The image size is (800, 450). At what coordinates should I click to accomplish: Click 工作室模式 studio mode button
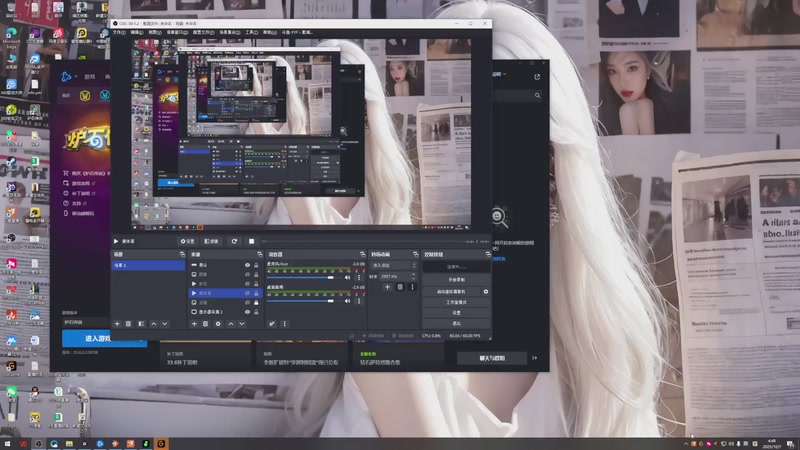coord(457,302)
